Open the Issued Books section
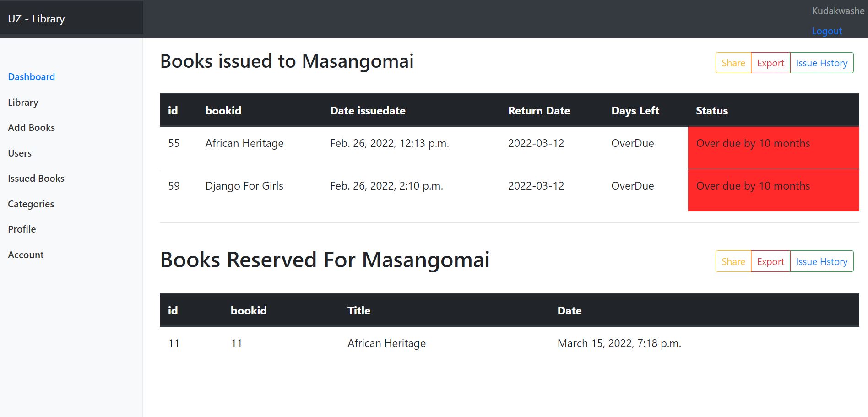 [36, 178]
